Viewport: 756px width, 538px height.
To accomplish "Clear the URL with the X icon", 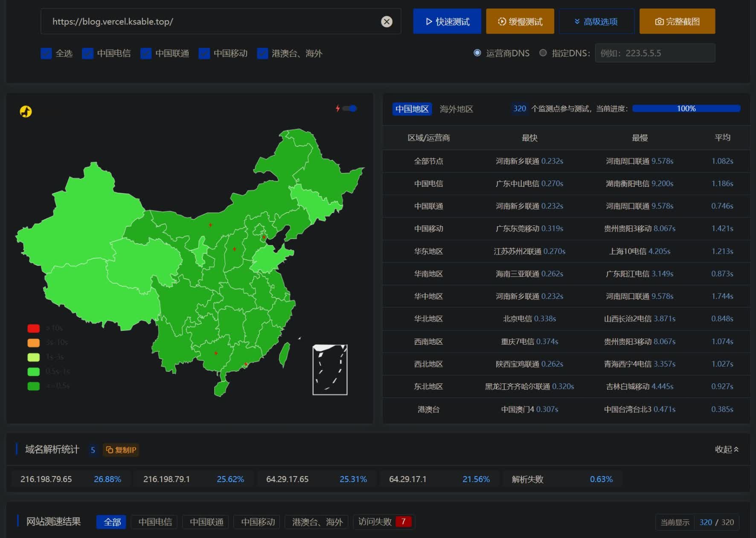I will [x=387, y=22].
